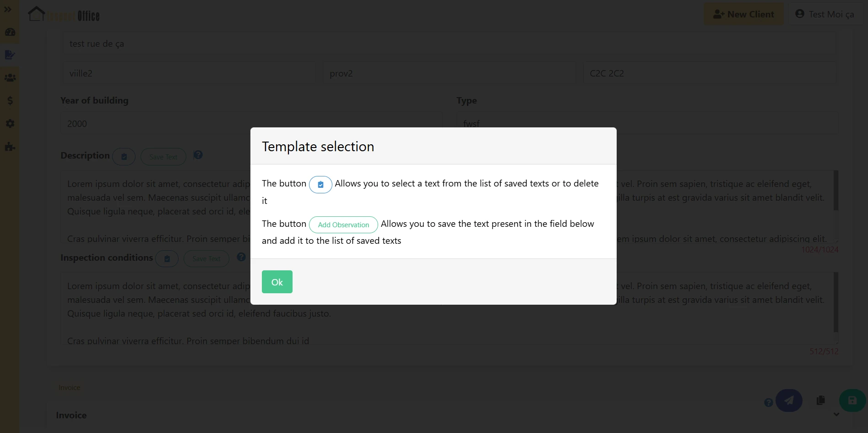Viewport: 868px width, 433px height.
Task: Open the dollar sign billing icon
Action: (x=10, y=101)
